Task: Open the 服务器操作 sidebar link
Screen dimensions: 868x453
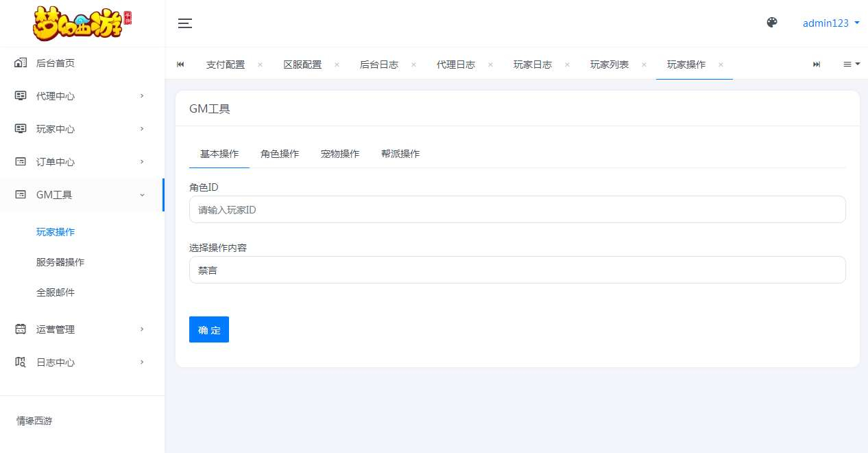Action: point(61,262)
